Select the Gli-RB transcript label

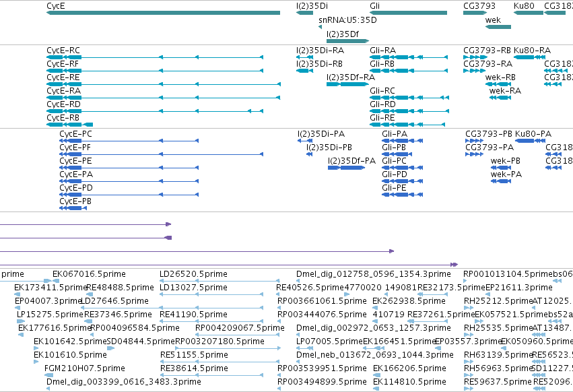pos(382,64)
